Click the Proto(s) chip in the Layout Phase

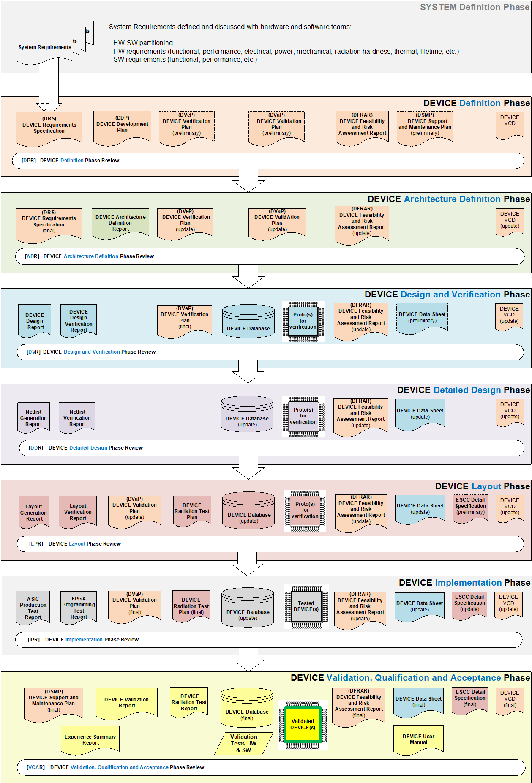click(305, 510)
